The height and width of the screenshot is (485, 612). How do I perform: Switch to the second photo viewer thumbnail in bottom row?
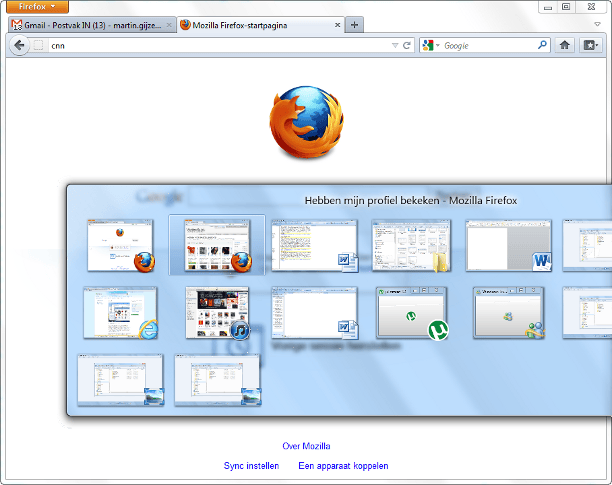pos(217,380)
